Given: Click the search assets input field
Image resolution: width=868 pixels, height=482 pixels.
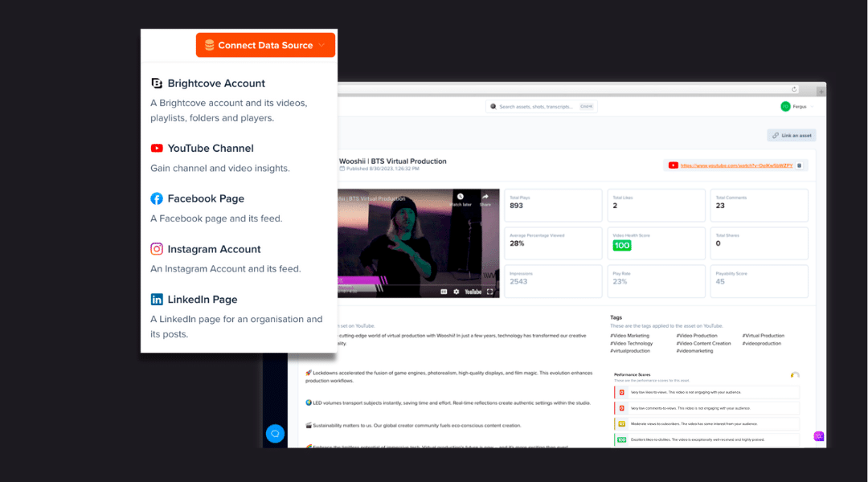Looking at the screenshot, I should [x=542, y=106].
